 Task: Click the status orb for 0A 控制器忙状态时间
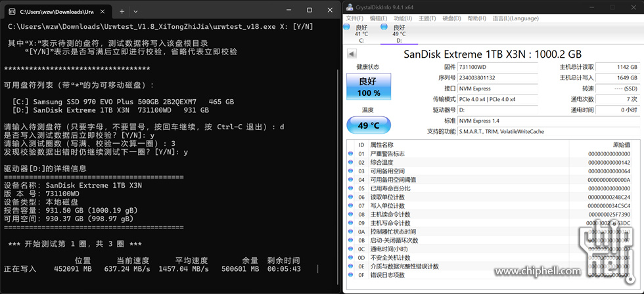350,232
